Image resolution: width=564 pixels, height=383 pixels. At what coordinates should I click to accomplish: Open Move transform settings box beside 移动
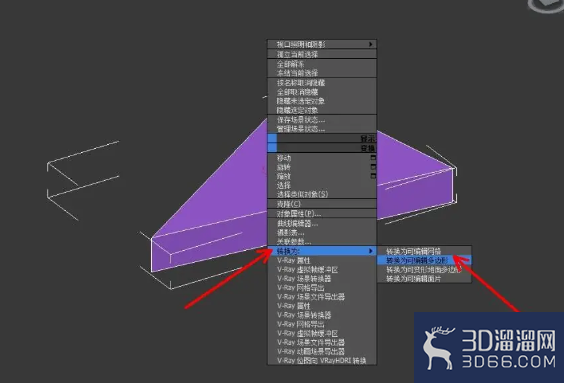373,158
